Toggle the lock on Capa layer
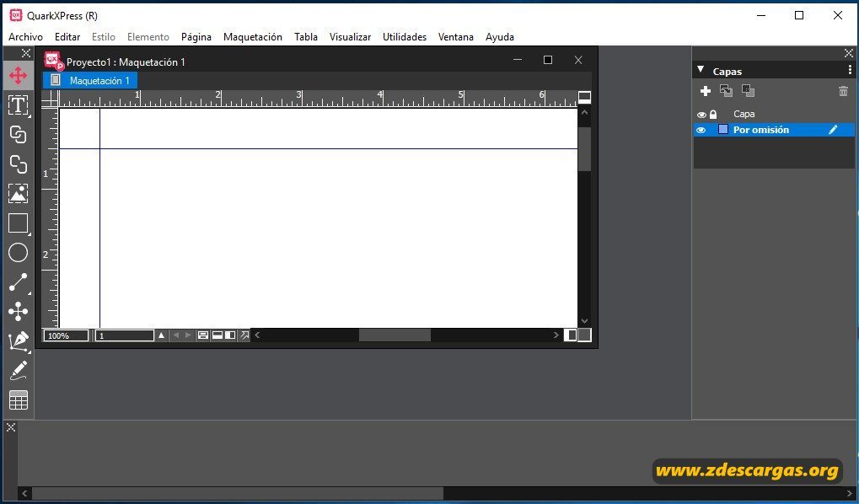The height and width of the screenshot is (504, 859). (712, 114)
